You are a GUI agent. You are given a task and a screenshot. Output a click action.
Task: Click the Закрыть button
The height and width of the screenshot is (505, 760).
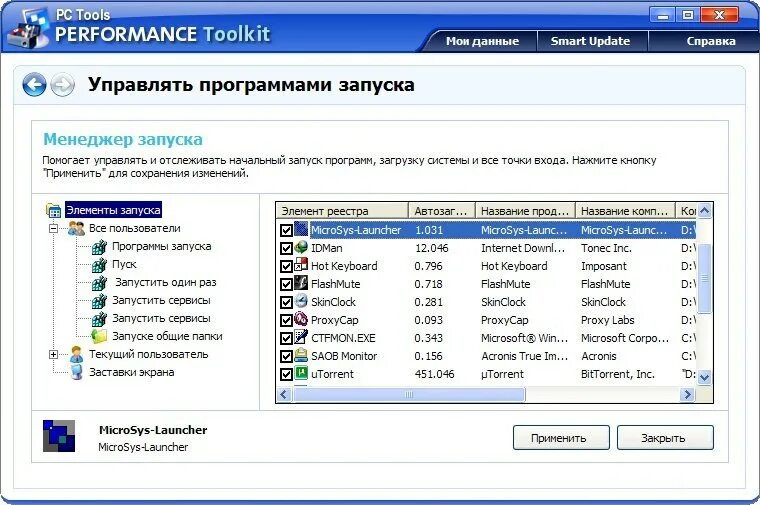(665, 438)
